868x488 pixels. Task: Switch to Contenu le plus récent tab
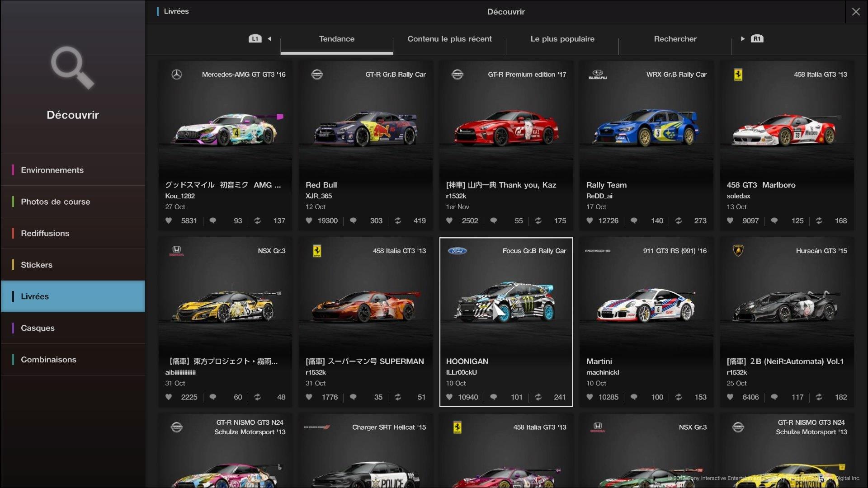tap(449, 39)
